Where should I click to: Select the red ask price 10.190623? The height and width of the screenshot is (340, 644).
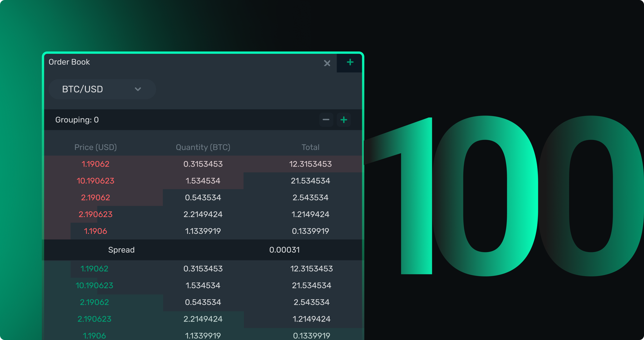pos(96,180)
